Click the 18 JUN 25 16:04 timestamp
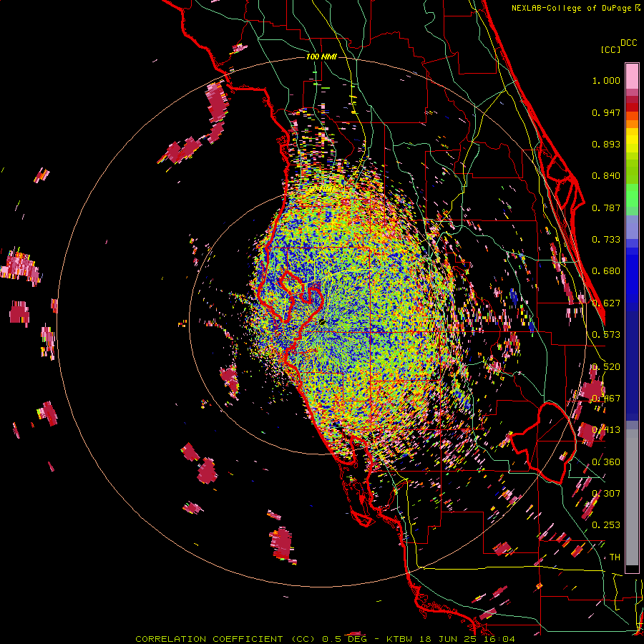Image resolution: width=644 pixels, height=644 pixels. coord(467,639)
